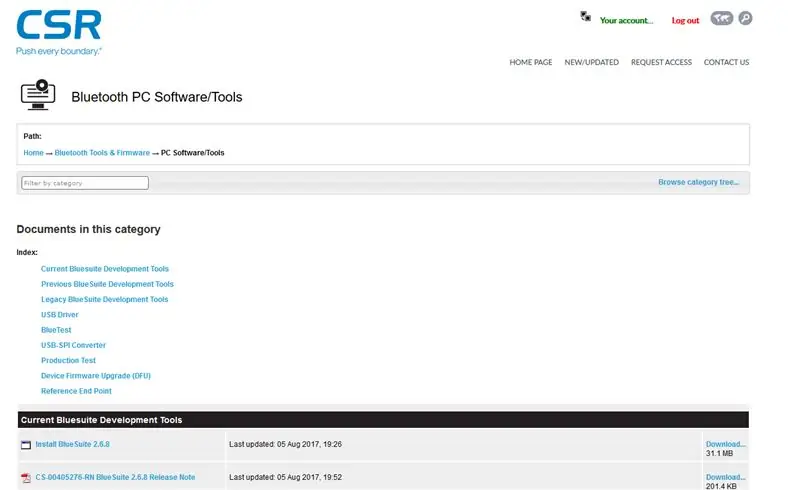Click the Log out link
Image resolution: width=800 pixels, height=490 pixels.
[x=685, y=20]
